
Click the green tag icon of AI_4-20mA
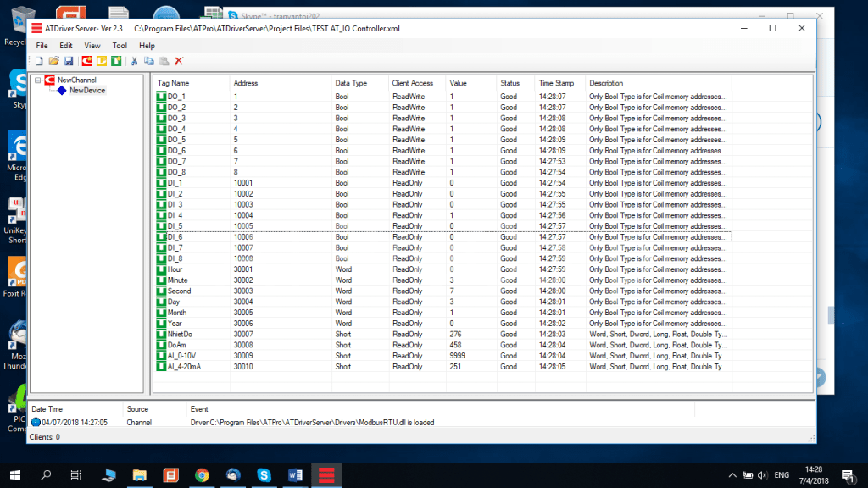[161, 367]
